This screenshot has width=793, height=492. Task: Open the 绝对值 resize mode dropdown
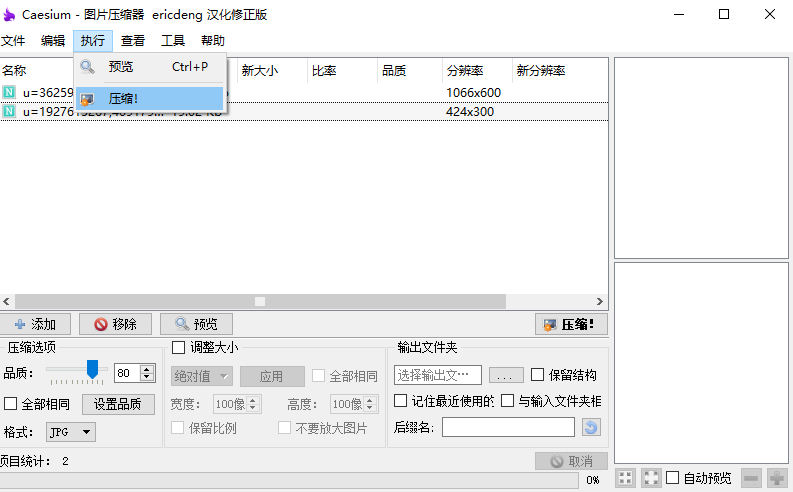pyautogui.click(x=202, y=376)
